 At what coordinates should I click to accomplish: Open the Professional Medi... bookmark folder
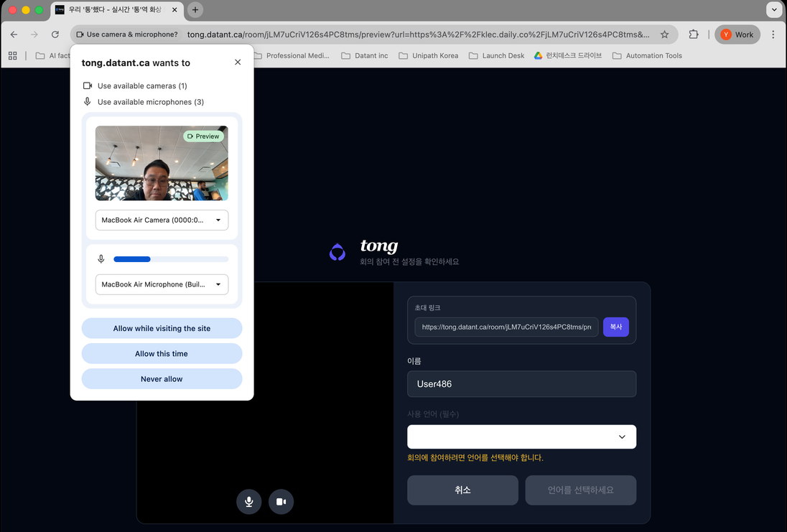pos(292,56)
